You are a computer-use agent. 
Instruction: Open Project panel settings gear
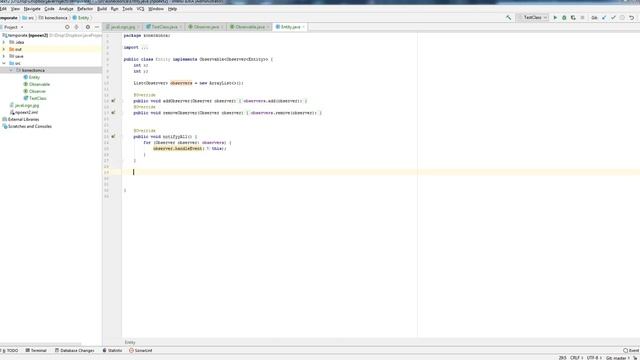(88, 27)
